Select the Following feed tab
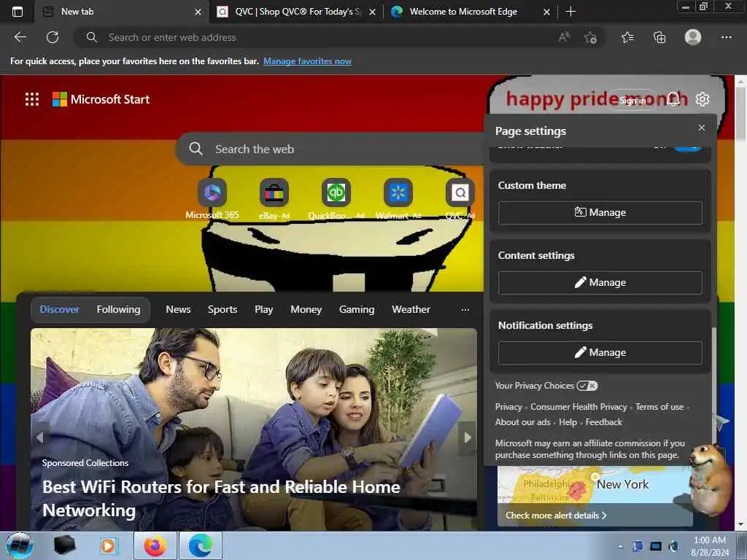The width and height of the screenshot is (747, 560). tap(118, 309)
